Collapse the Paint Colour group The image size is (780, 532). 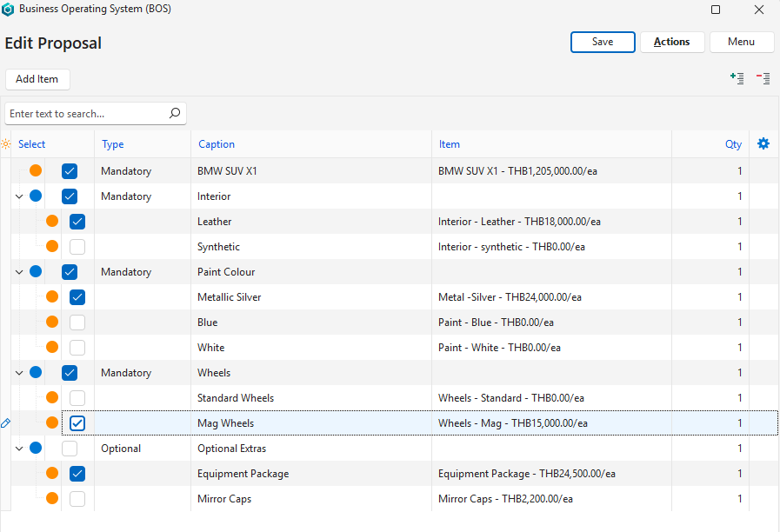19,272
